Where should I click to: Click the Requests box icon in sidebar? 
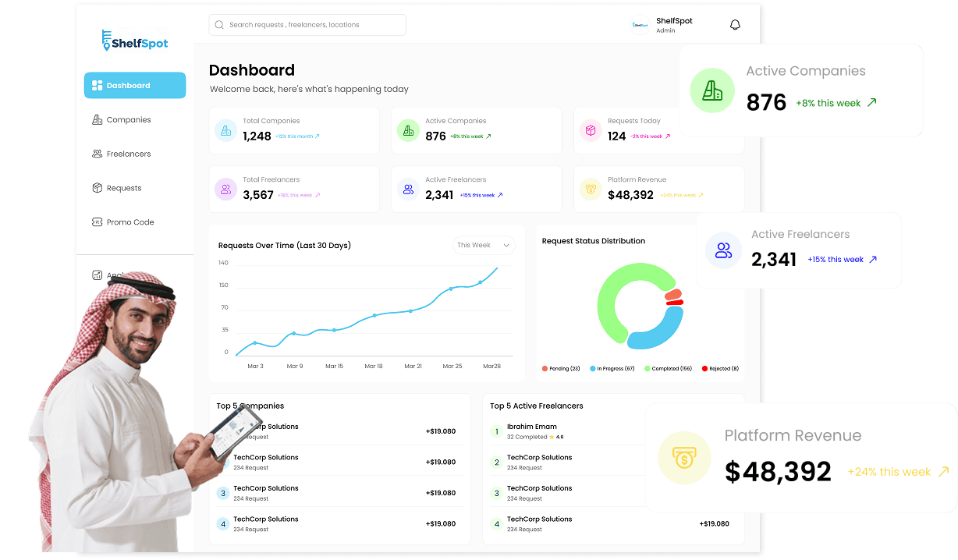point(98,188)
